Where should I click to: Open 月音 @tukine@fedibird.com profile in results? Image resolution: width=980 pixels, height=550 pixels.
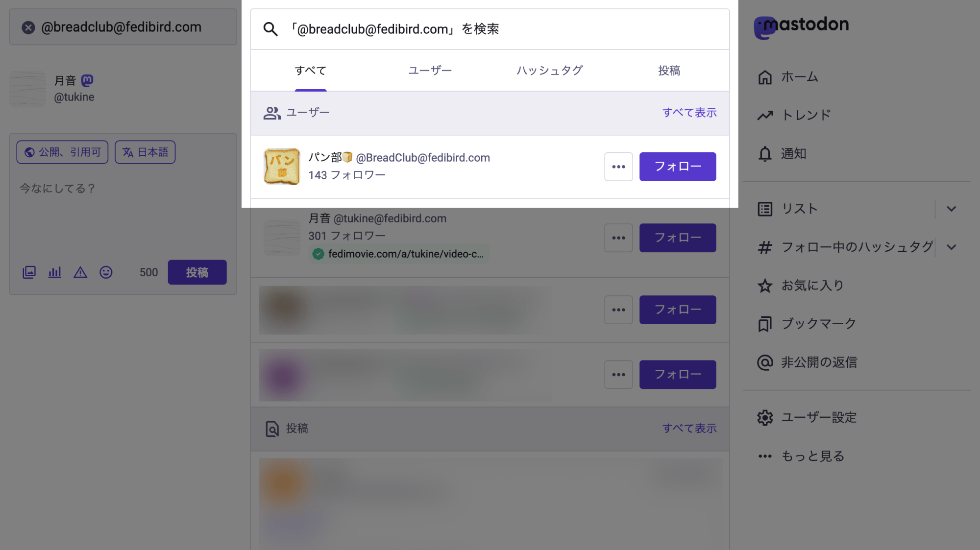coord(377,218)
